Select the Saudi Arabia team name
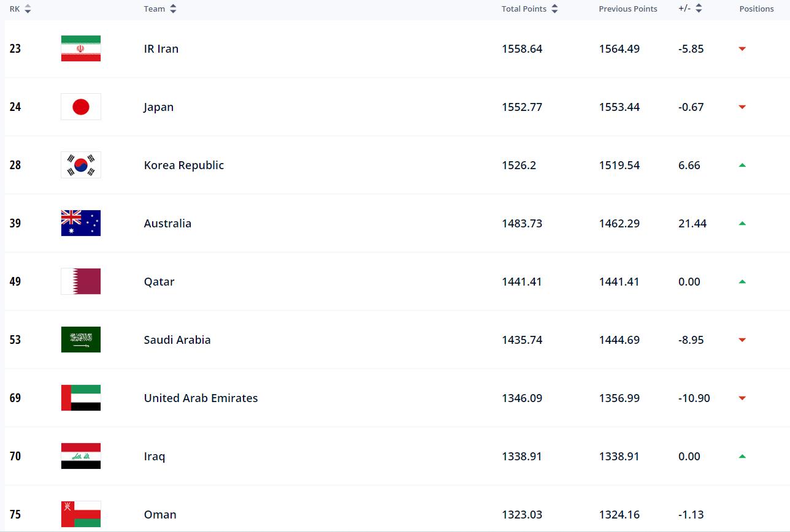Screen dimensions: 790x532 tap(177, 340)
